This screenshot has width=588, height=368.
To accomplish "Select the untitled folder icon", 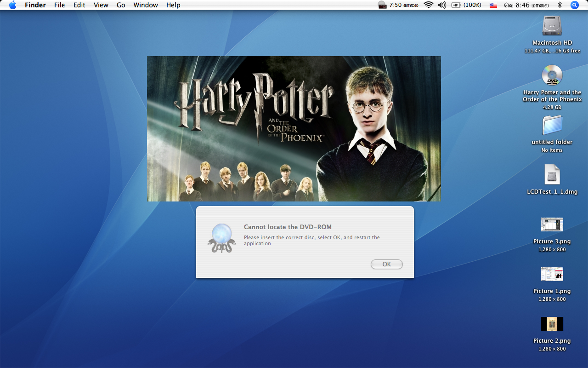I will [552, 125].
